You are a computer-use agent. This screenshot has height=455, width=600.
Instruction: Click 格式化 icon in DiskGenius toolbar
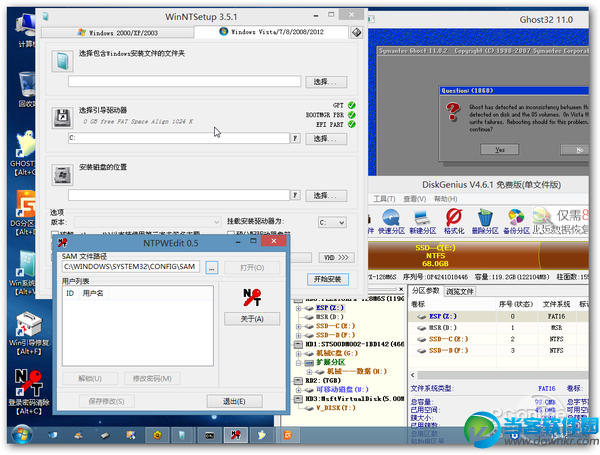point(454,222)
